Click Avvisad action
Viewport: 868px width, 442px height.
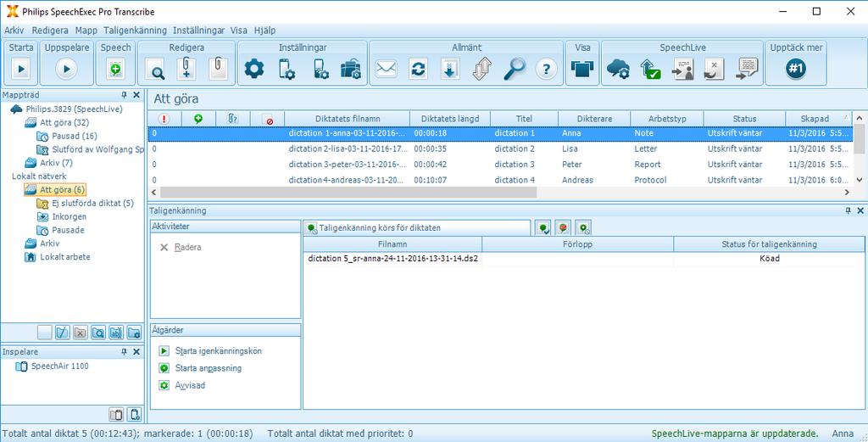182,385
